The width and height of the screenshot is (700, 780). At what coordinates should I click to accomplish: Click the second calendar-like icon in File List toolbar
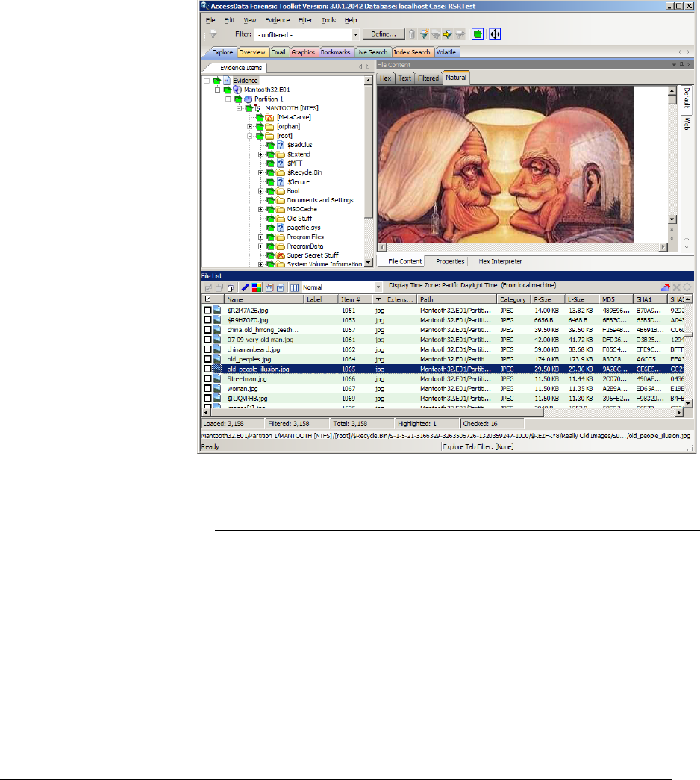click(x=280, y=287)
